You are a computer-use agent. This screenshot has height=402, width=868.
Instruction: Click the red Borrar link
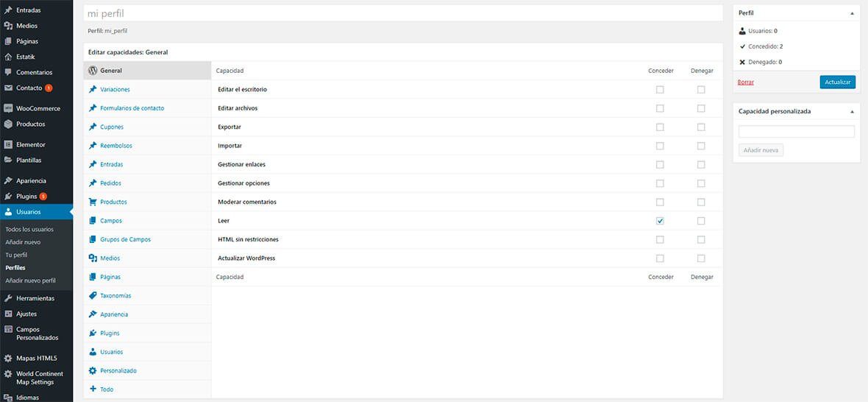tap(746, 82)
